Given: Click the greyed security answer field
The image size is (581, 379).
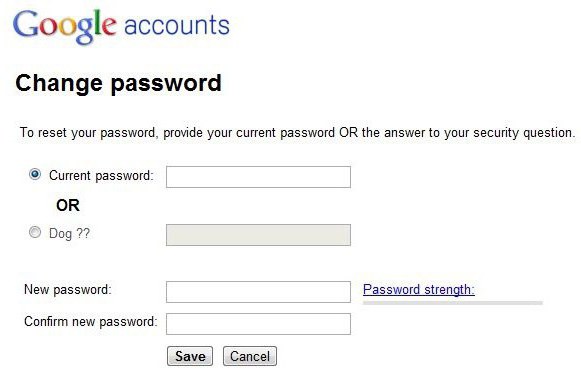Looking at the screenshot, I should tap(258, 235).
